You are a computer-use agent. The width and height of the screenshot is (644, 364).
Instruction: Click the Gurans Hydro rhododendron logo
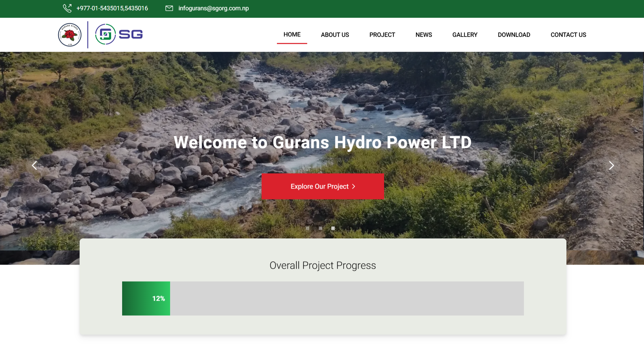coord(70,35)
